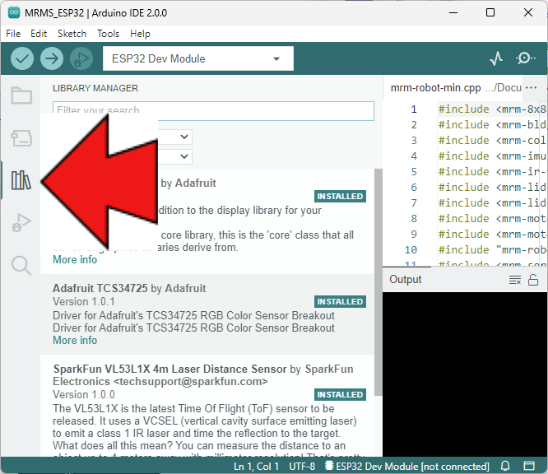Open the Help menu
Screen dimensions: 548x474
[140, 34]
